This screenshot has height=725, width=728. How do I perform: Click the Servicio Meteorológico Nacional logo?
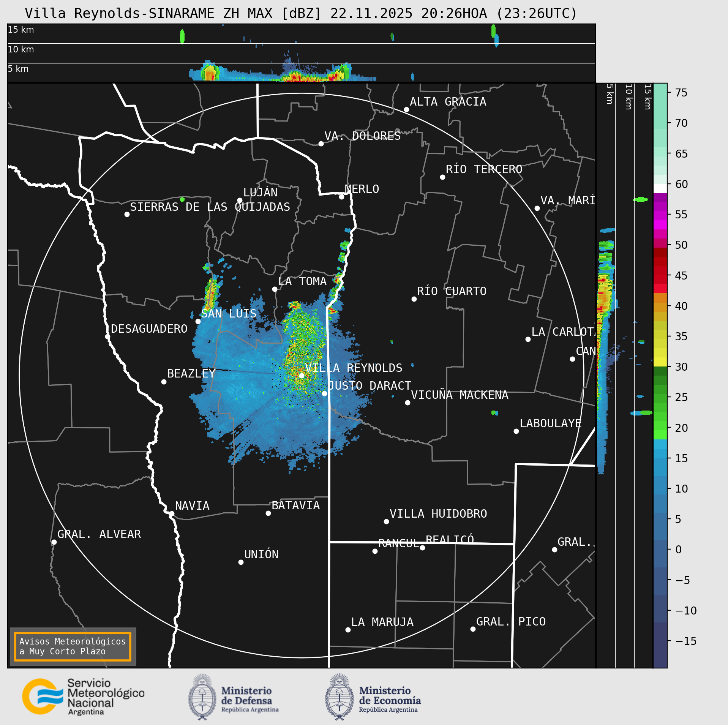pyautogui.click(x=83, y=697)
